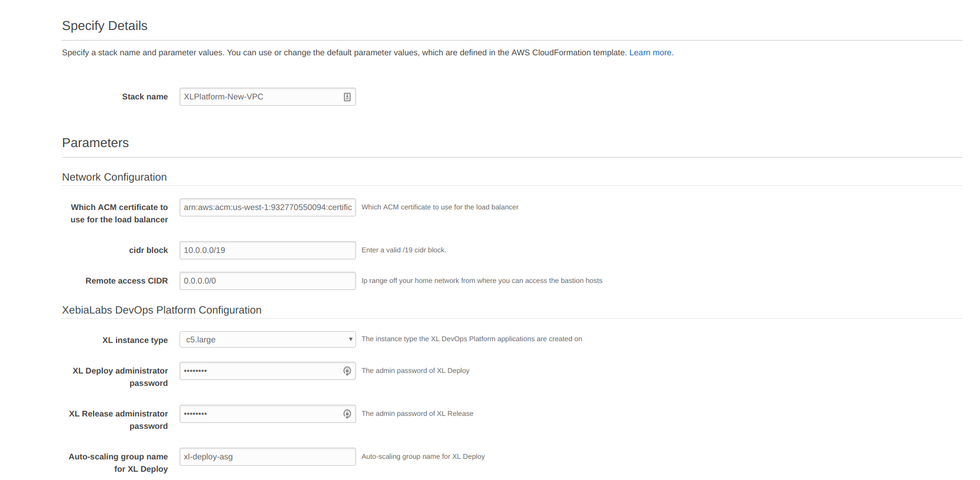The image size is (980, 480).
Task: Click the 'Stack name' label
Action: [x=145, y=96]
